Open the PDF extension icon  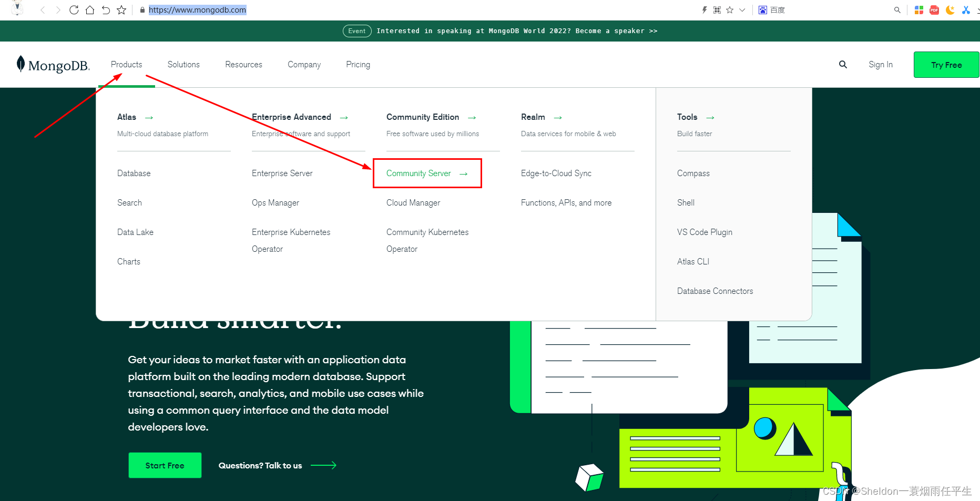[934, 10]
